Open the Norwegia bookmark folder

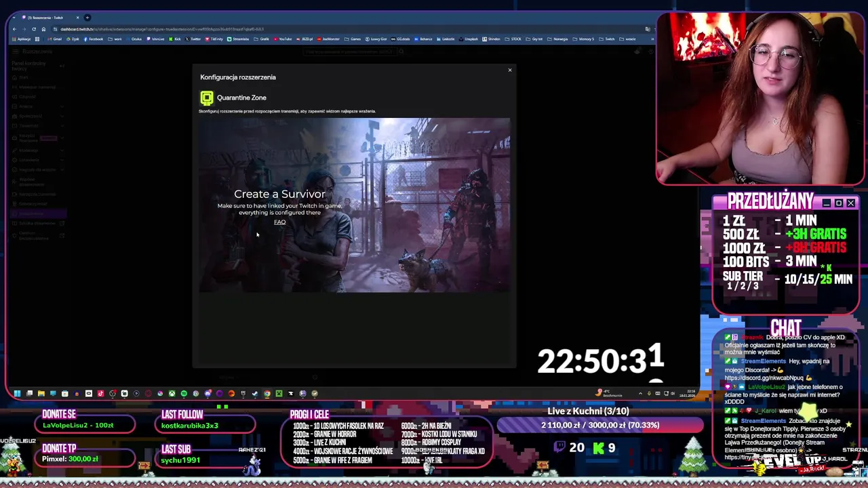(x=557, y=39)
